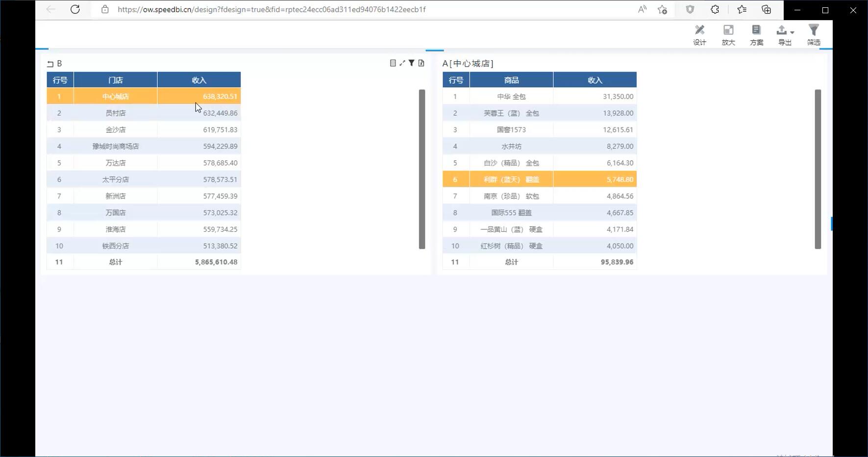Click the 594,229.89 income value
Viewport: 868px width, 457px height.
coord(220,146)
